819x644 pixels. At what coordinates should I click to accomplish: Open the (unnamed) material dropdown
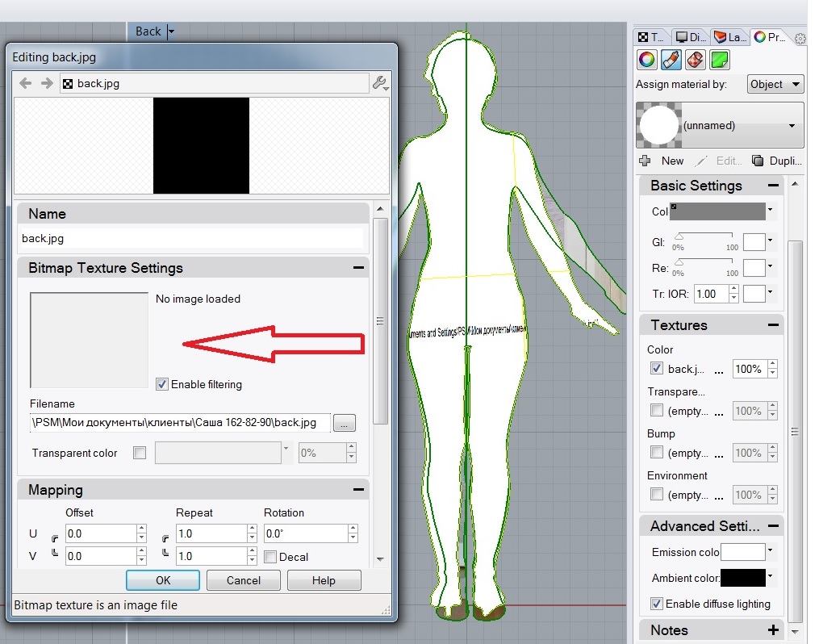coord(792,126)
